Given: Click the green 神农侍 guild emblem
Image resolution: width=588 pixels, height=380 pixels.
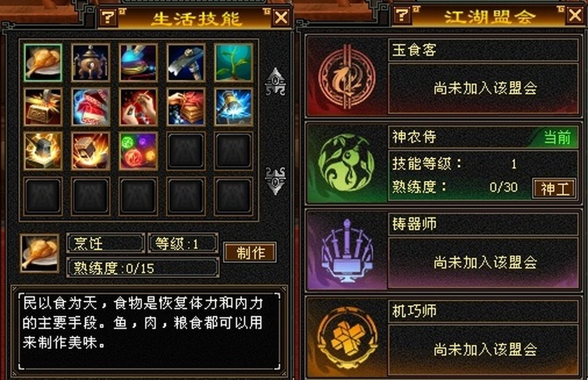Looking at the screenshot, I should pyautogui.click(x=346, y=163).
